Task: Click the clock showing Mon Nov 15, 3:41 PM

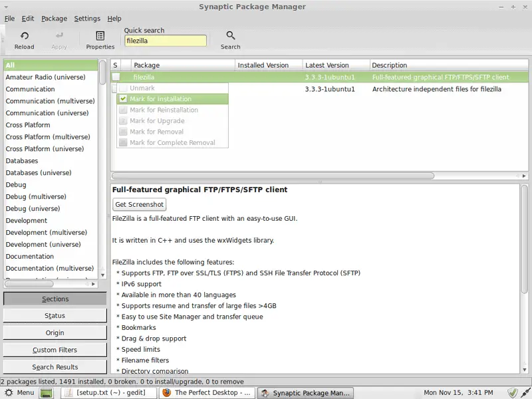Action: [x=458, y=392]
